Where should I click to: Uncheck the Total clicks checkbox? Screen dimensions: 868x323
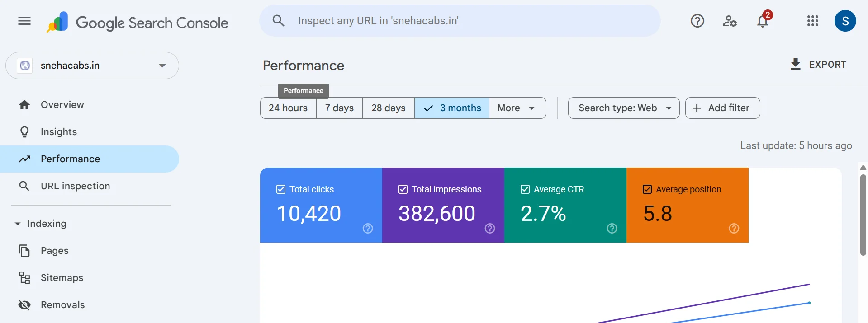tap(281, 189)
